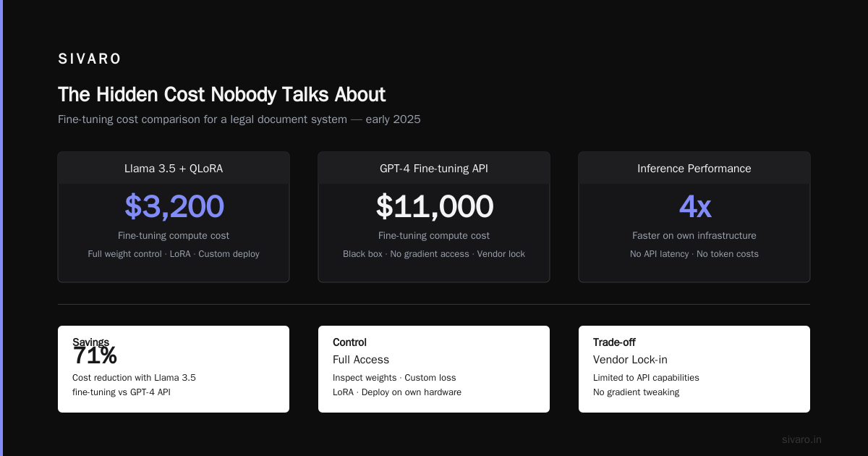Click the Faster on own infrastructure label

(694, 235)
